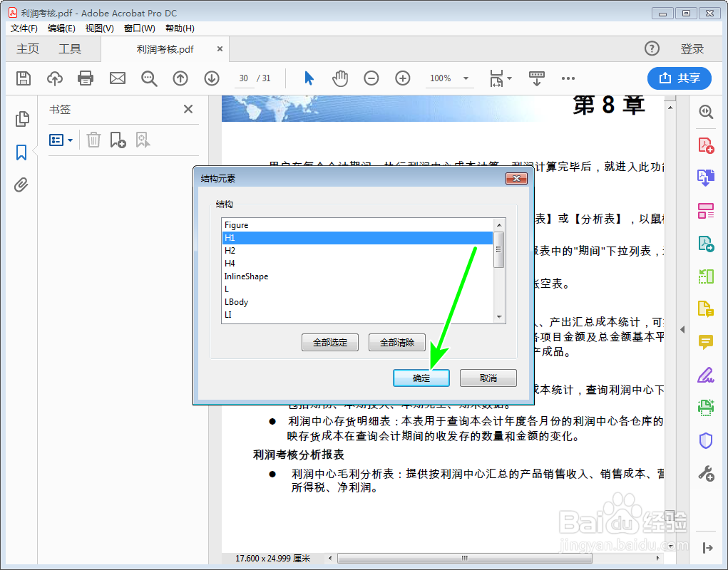Click the upload to cloud icon
Image resolution: width=728 pixels, height=570 pixels.
[55, 78]
